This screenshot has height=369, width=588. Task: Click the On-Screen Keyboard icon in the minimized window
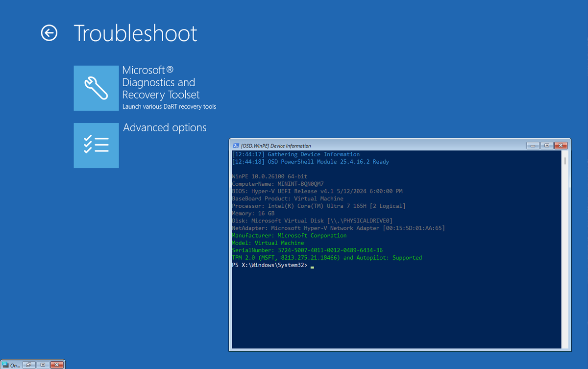[x=5, y=365]
